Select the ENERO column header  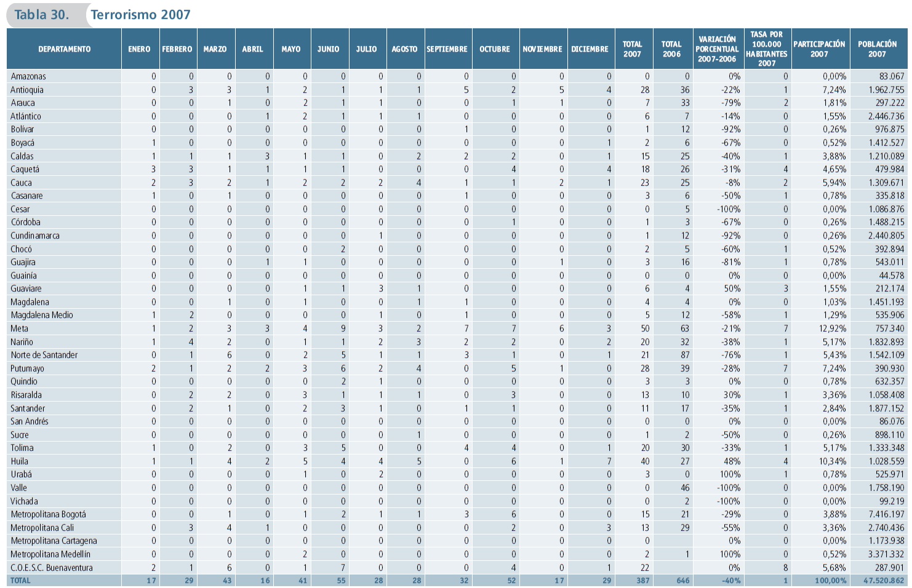pyautogui.click(x=139, y=49)
